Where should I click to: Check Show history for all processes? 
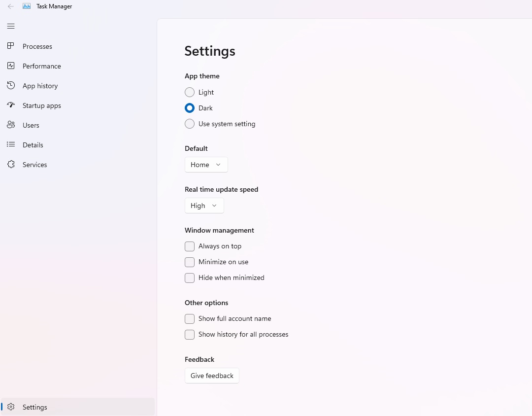(x=190, y=334)
